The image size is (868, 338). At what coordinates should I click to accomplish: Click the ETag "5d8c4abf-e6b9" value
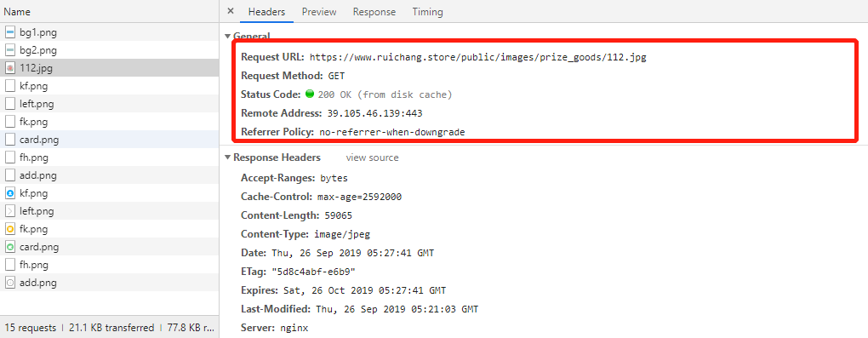[x=313, y=272]
